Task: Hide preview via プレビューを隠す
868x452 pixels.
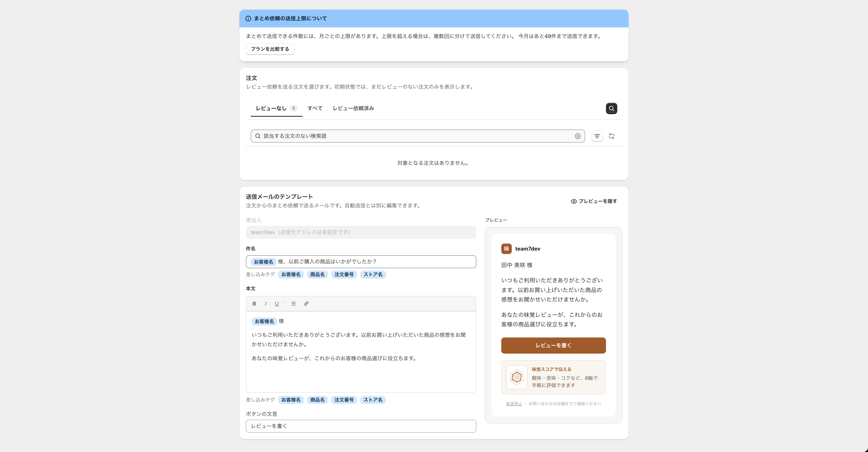Action: click(594, 201)
